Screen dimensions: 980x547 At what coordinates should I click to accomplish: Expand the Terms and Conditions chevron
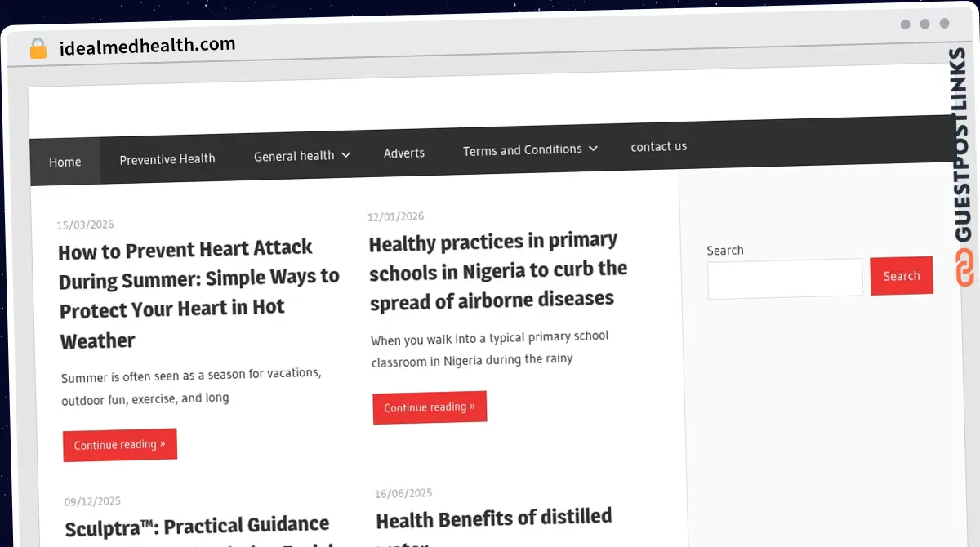tap(594, 149)
